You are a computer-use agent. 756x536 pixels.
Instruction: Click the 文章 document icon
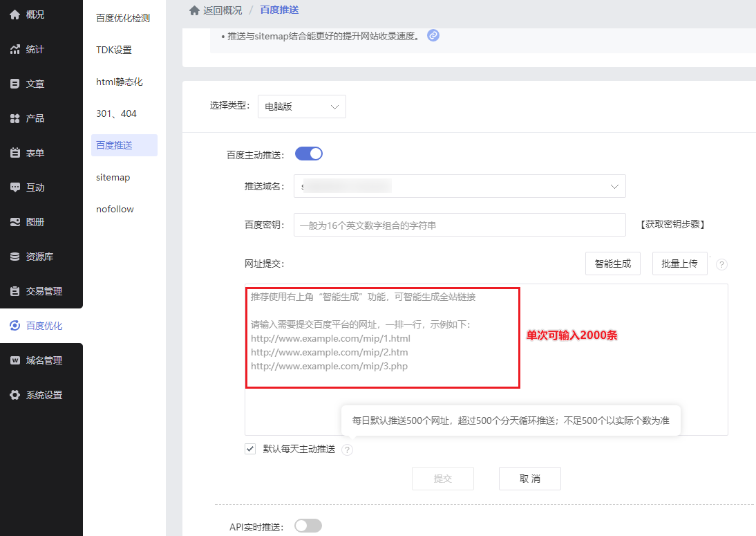[15, 84]
